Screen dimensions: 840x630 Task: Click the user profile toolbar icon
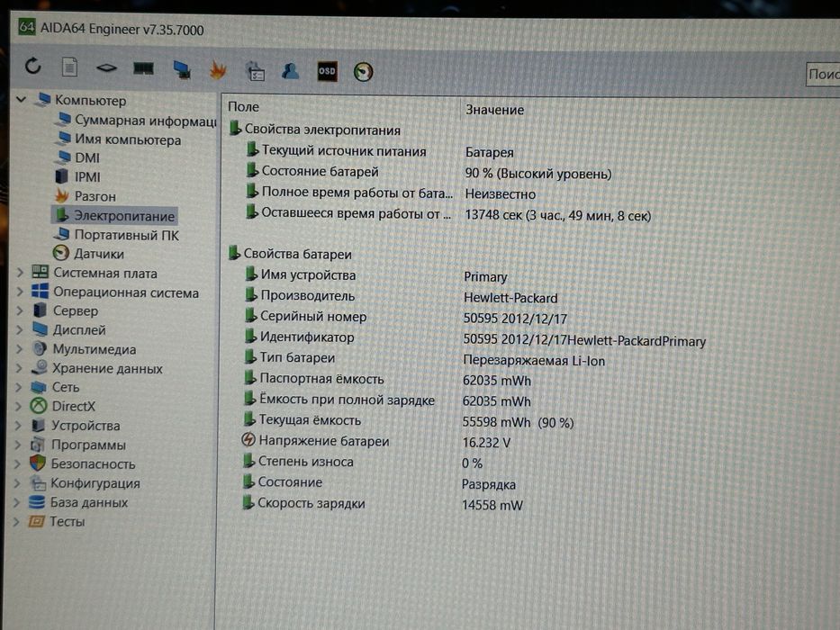coord(291,71)
